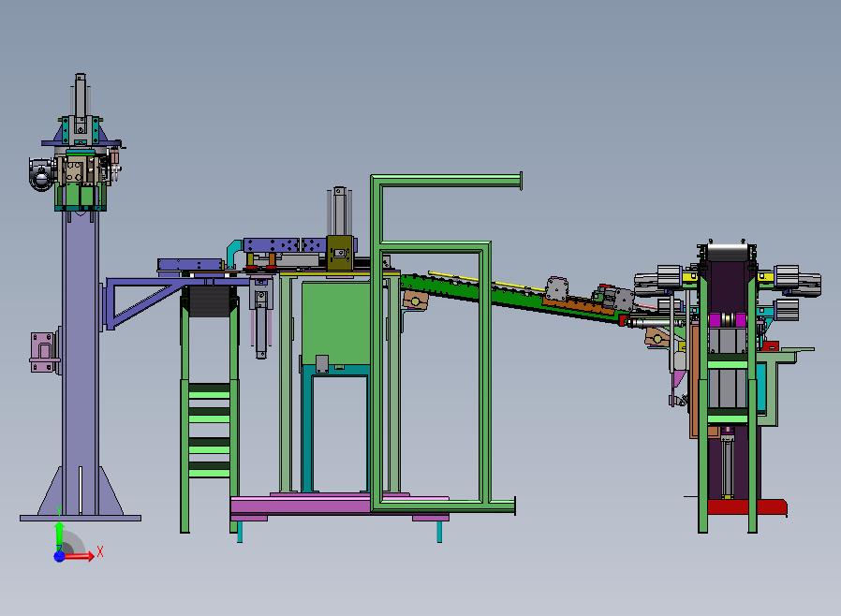
Task: Click the green Y axis arrow of the triad
Action: (59, 535)
